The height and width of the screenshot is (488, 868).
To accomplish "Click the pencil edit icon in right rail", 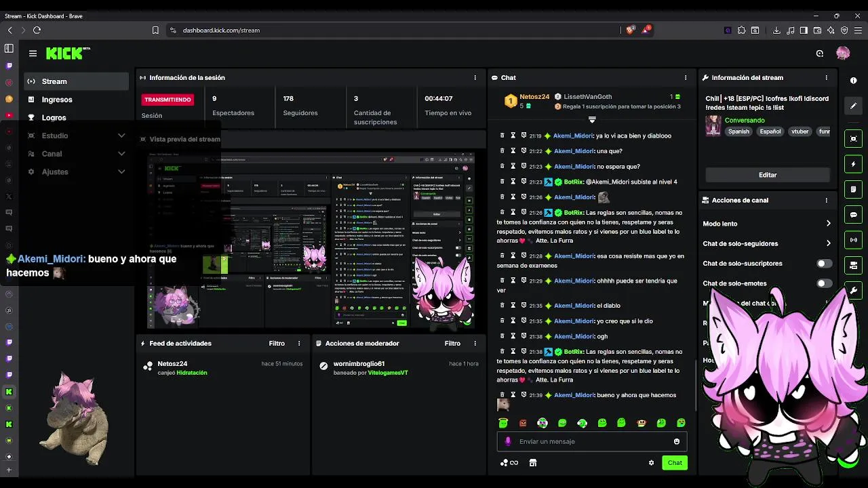I will coord(853,106).
